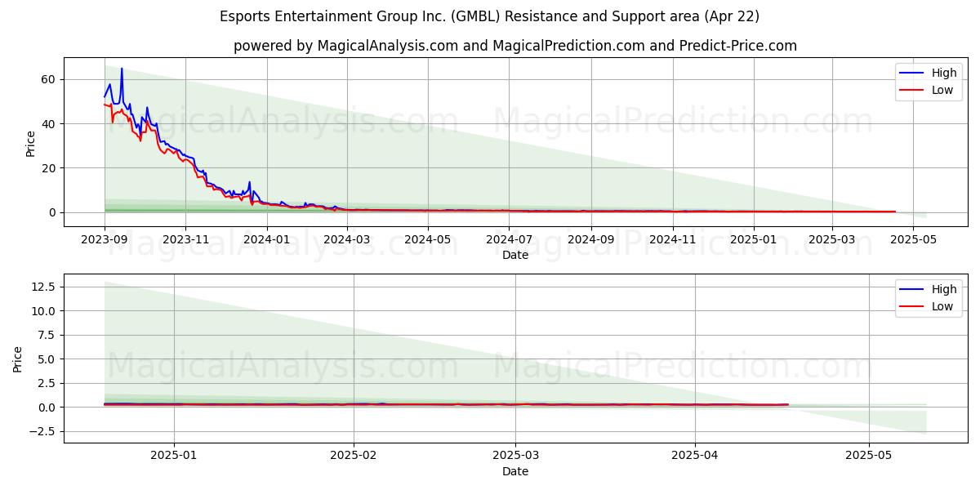Click the 'Date' axis title under the lower chart

point(515,471)
